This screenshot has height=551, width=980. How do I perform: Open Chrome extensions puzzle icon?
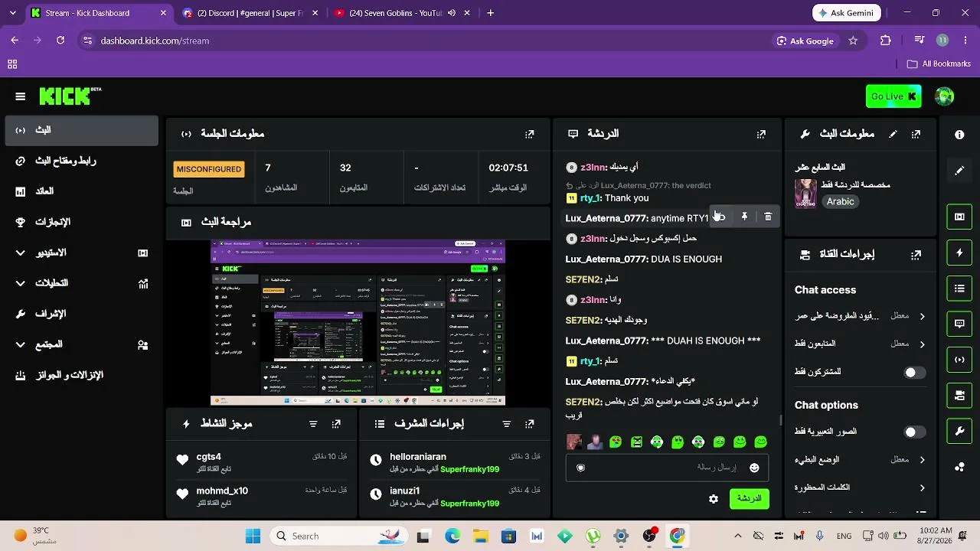coord(886,41)
